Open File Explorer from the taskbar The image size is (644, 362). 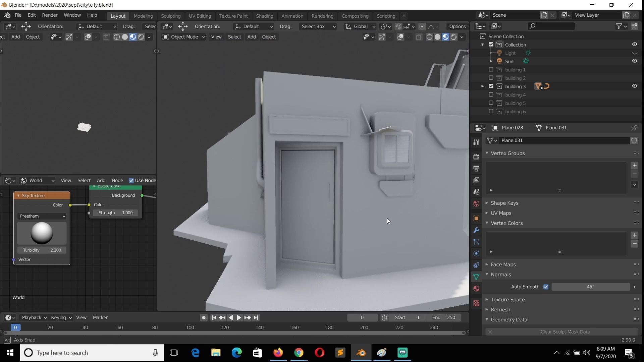tap(216, 353)
